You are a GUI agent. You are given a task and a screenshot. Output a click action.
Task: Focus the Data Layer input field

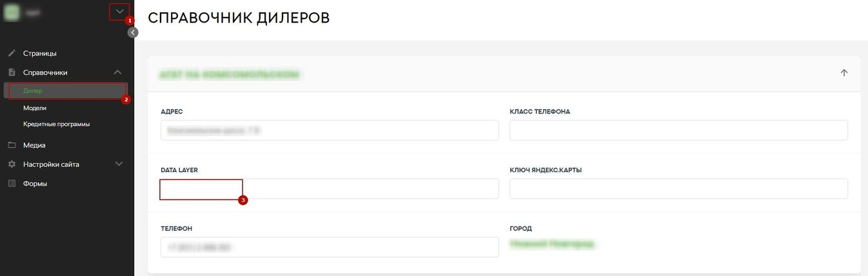[x=330, y=189]
